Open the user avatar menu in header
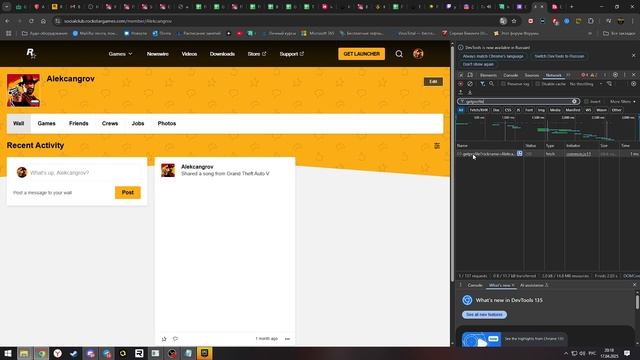This screenshot has height=360, width=640. pos(418,54)
